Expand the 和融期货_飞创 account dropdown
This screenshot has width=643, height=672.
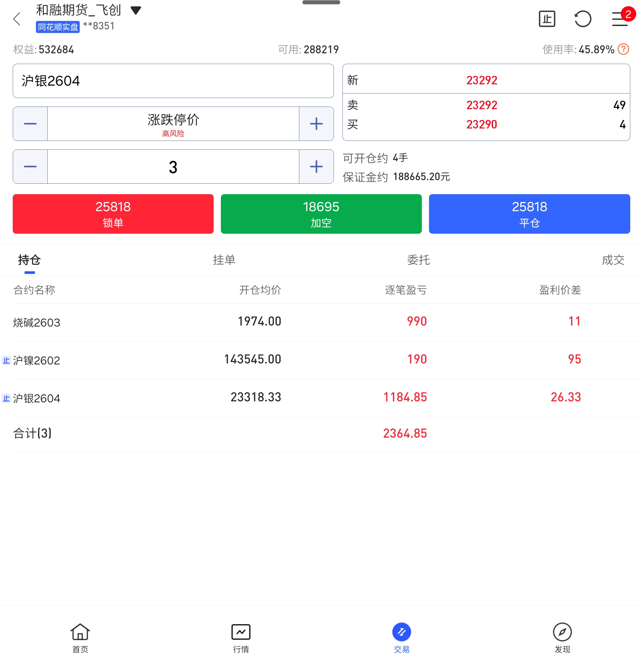coord(136,10)
